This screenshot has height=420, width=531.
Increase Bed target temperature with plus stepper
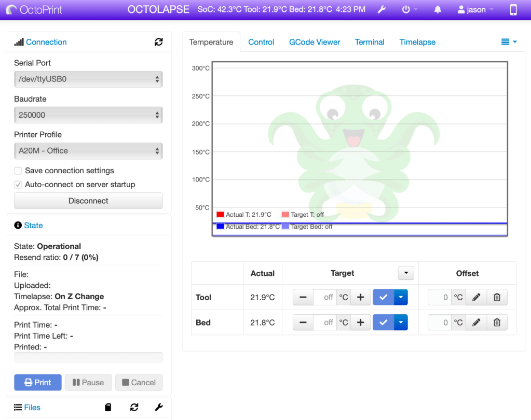click(x=360, y=322)
